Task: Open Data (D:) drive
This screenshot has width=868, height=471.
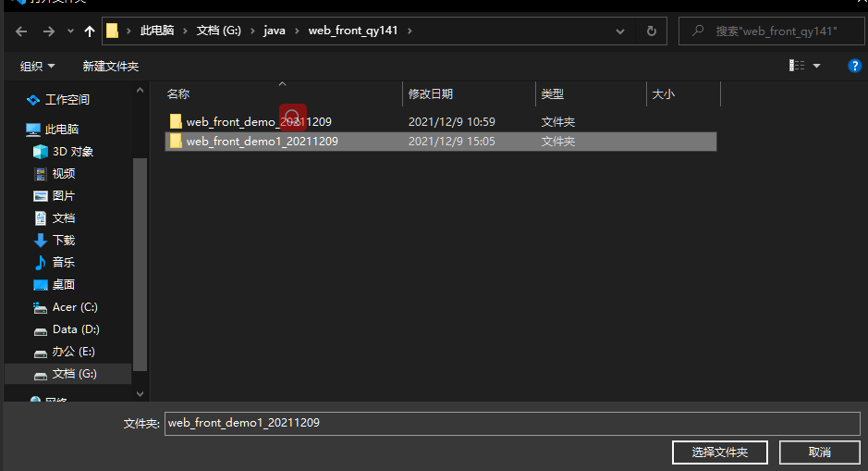Action: [76, 329]
